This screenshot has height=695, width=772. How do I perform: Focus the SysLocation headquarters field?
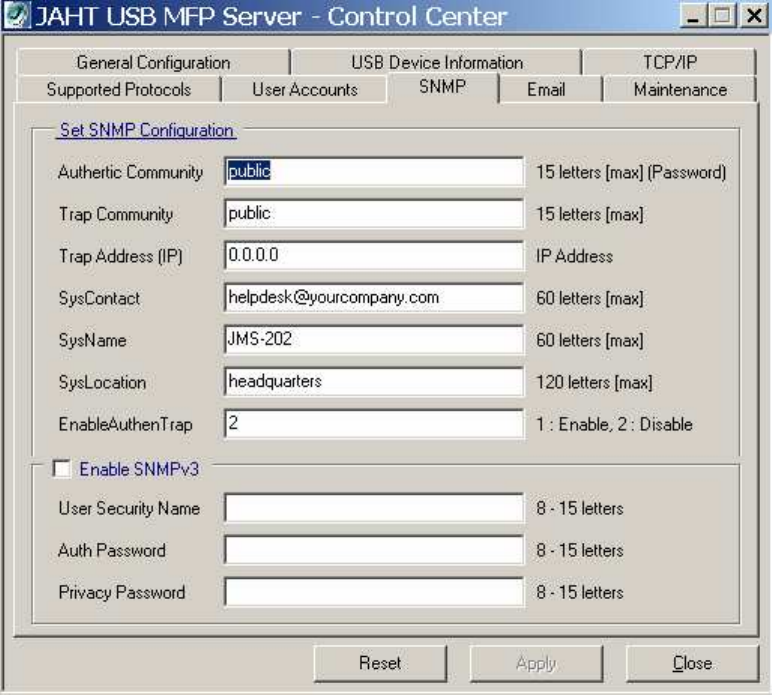[374, 382]
